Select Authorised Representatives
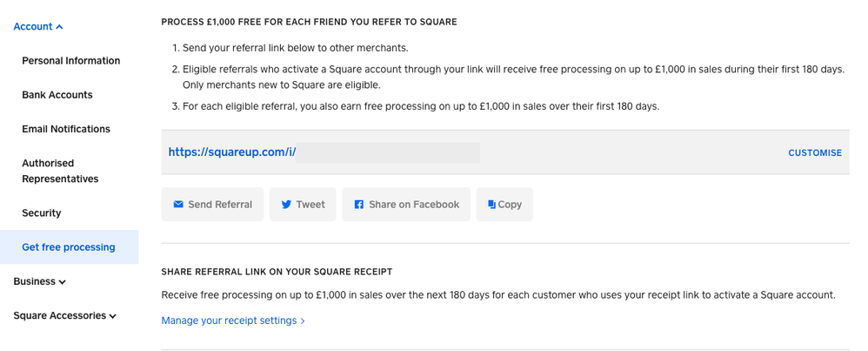Viewport: 868px width, 351px height. tap(60, 171)
